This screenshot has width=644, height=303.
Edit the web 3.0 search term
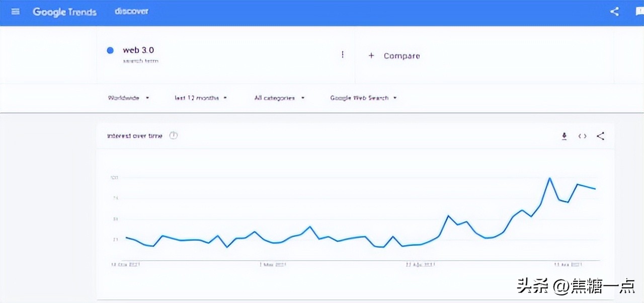tap(138, 50)
